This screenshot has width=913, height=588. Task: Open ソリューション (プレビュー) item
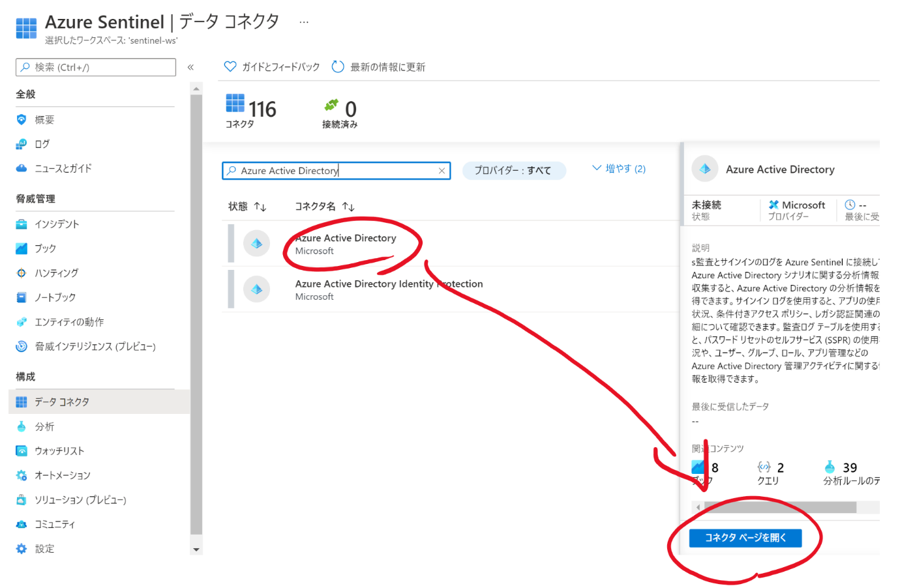(81, 499)
